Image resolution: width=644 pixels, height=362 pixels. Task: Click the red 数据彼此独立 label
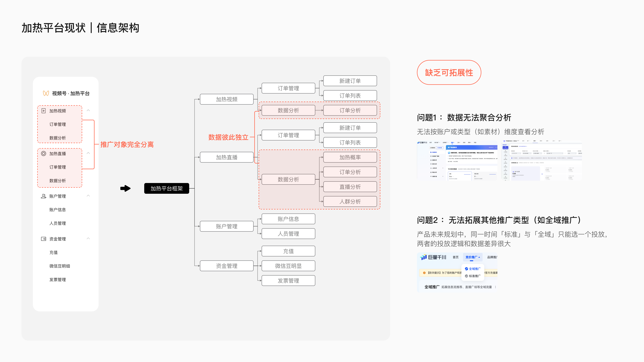pyautogui.click(x=228, y=137)
